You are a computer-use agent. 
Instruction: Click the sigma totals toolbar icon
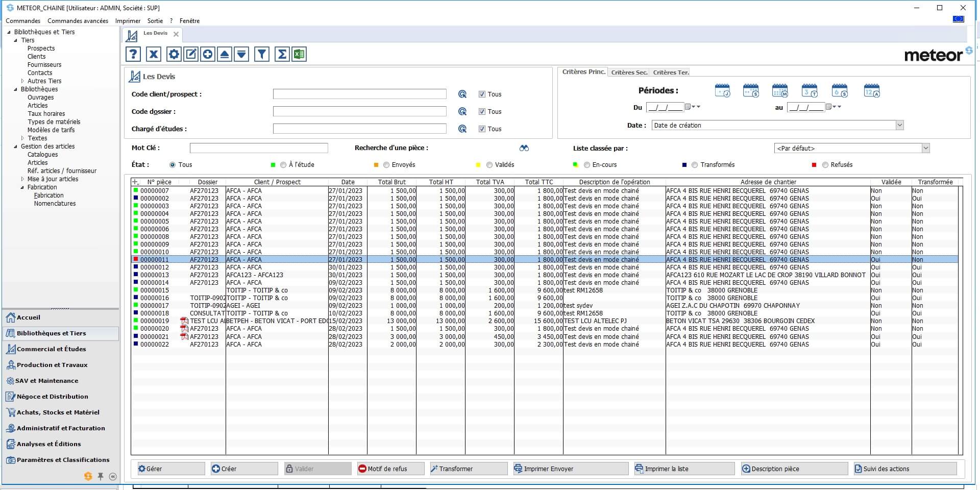coord(282,54)
